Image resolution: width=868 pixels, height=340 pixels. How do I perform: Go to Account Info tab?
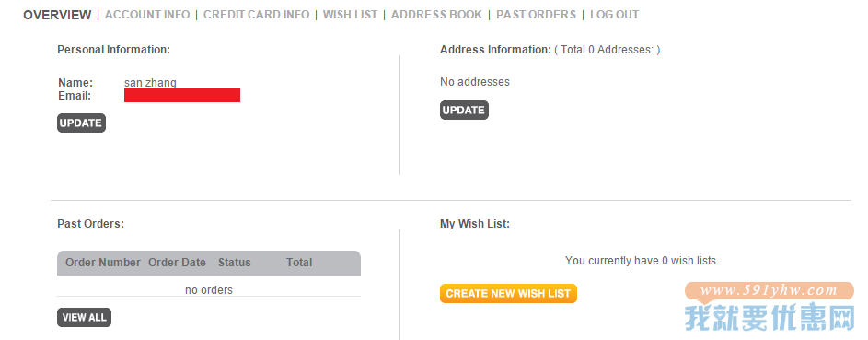[147, 15]
